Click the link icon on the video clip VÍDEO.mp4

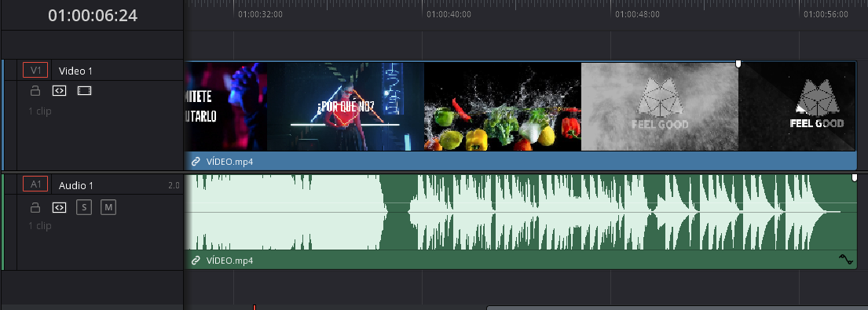[196, 162]
